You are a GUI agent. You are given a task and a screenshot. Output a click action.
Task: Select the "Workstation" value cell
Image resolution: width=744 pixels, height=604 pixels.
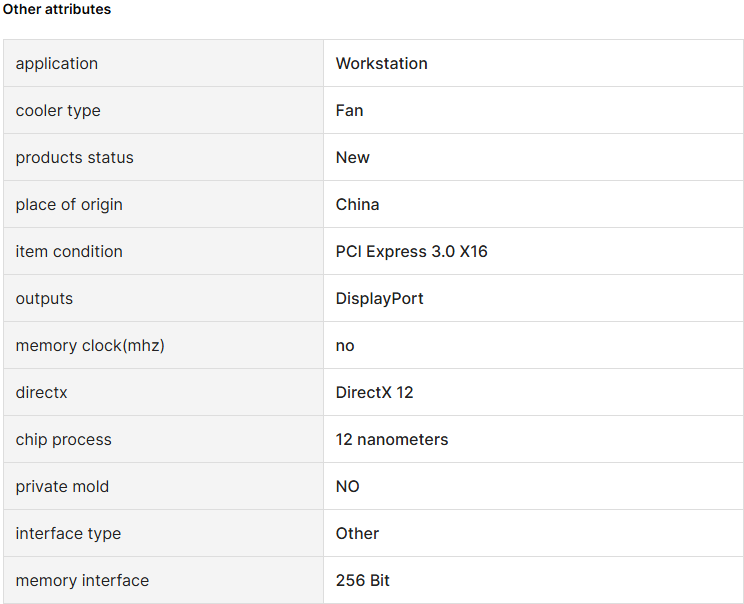(381, 63)
